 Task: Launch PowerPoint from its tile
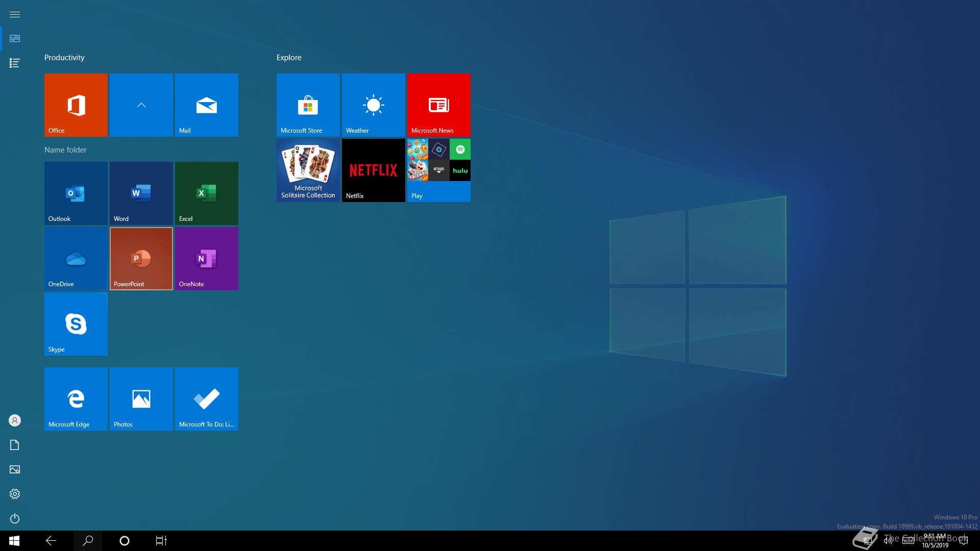click(x=141, y=259)
